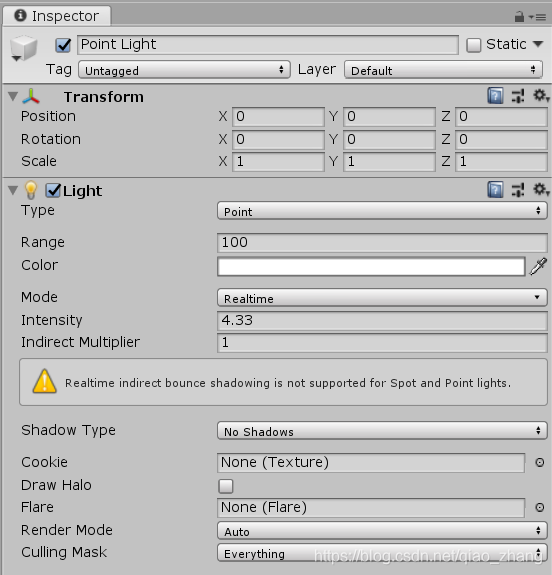Click the Rotation X field
Screen dimensions: 552x575
[x=278, y=139]
